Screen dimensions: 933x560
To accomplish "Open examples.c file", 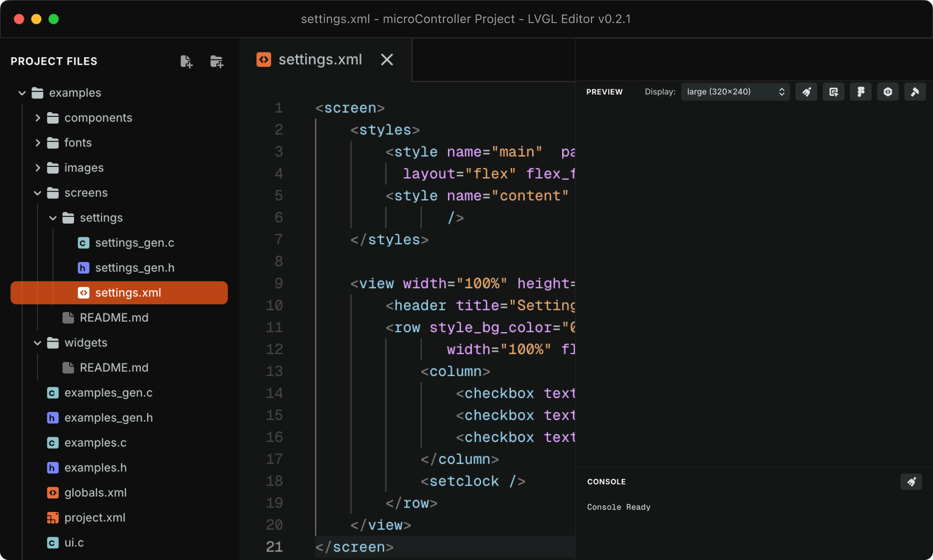I will pos(95,443).
